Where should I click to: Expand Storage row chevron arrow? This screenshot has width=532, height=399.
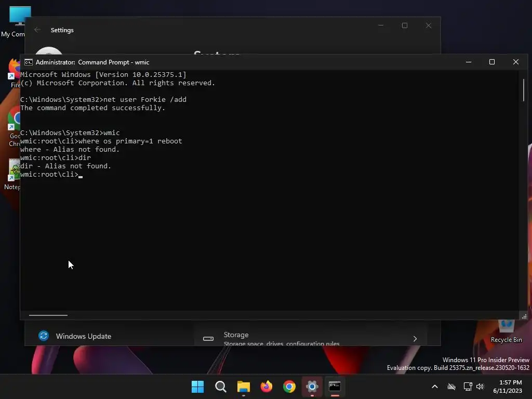coord(415,339)
